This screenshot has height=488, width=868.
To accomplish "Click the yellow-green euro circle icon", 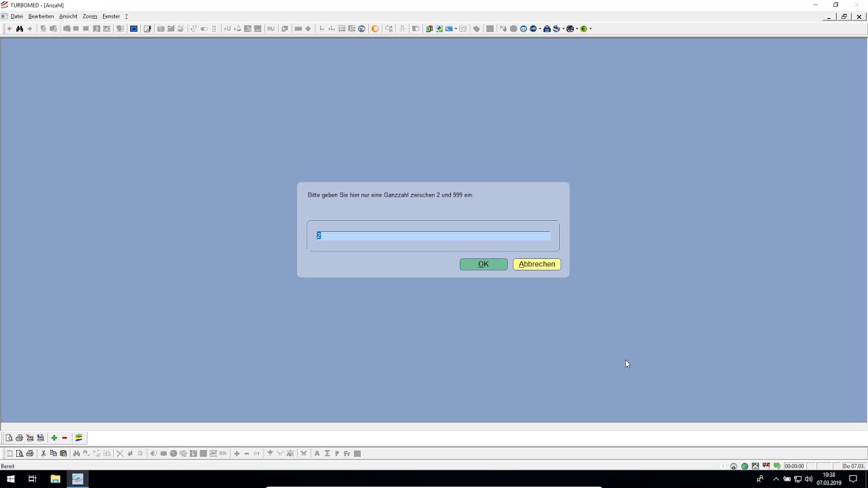I will [583, 28].
